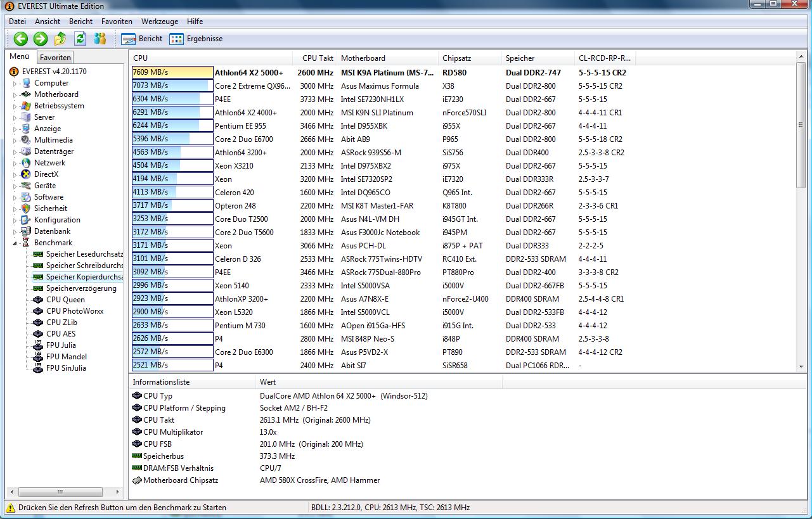Screen dimensions: 812x519
Task: Sort by the CPU Takt column header
Action: (x=315, y=58)
